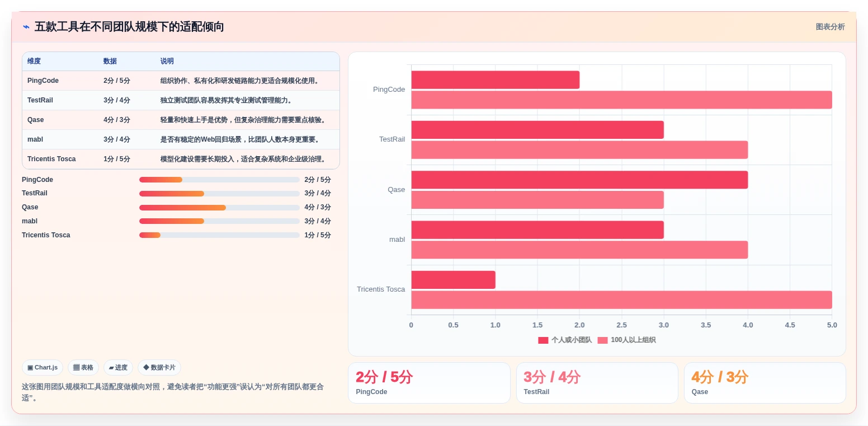Click the 维度 column header
The height and width of the screenshot is (426, 868).
[x=34, y=62]
